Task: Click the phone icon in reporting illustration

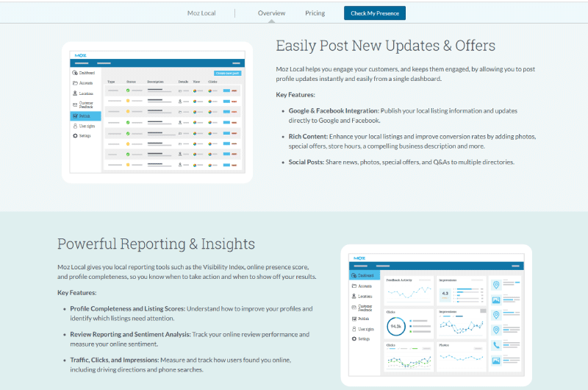Action: pos(496,344)
